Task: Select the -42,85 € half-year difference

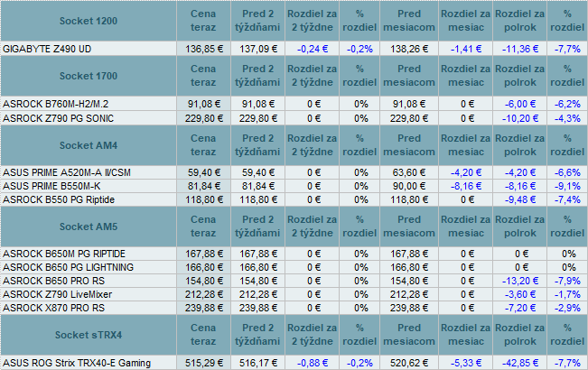Action: tap(519, 363)
